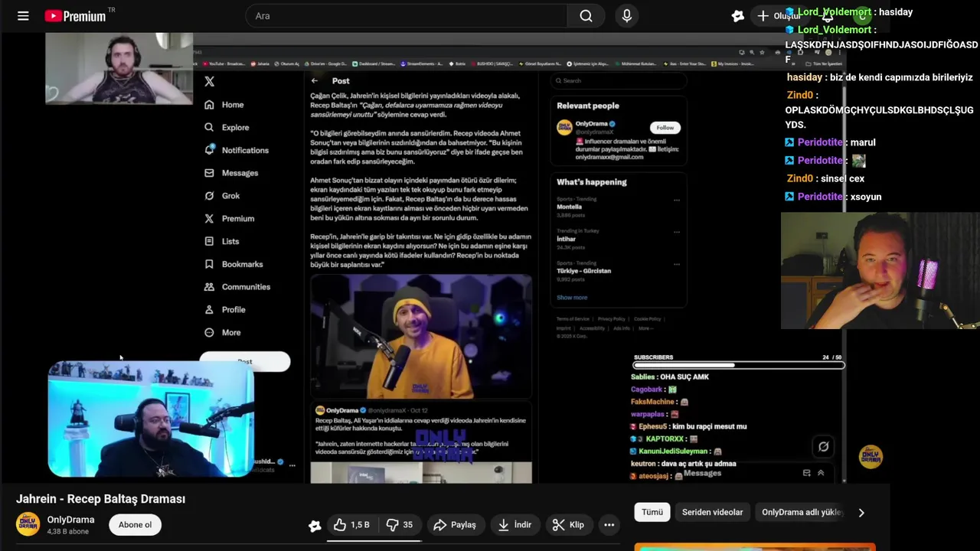Focus the Ara search field
This screenshot has height=551, width=980.
tap(406, 16)
